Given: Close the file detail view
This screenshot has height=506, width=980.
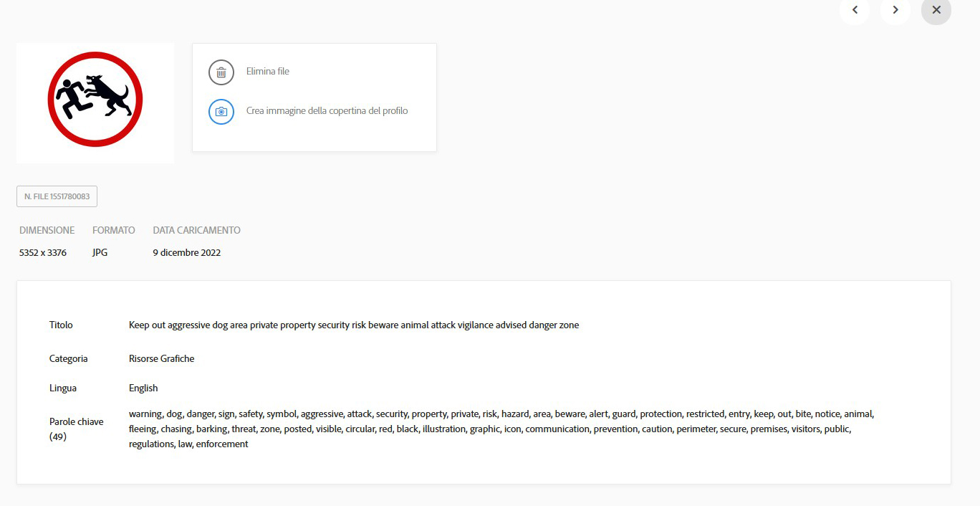Looking at the screenshot, I should tap(936, 10).
